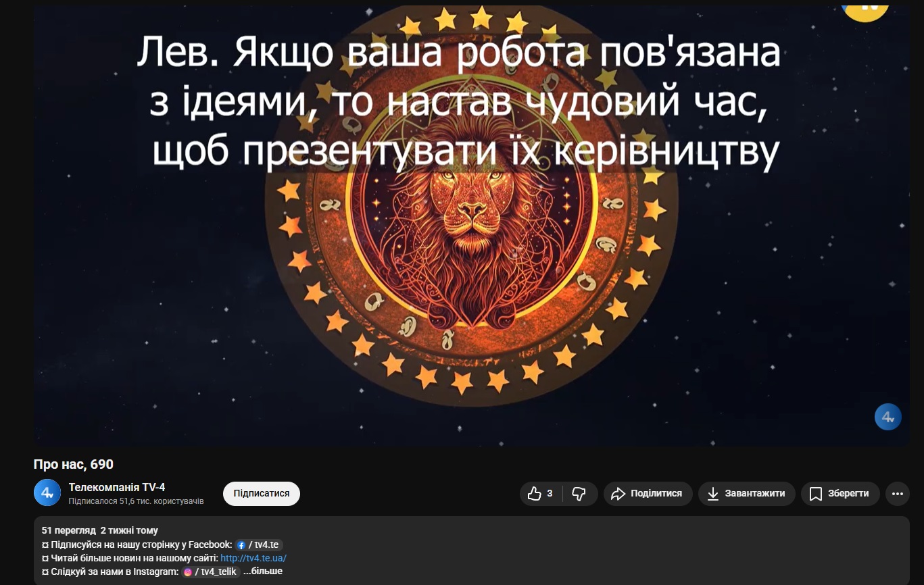Click the TV-4 channel avatar
The image size is (924, 585).
[47, 493]
